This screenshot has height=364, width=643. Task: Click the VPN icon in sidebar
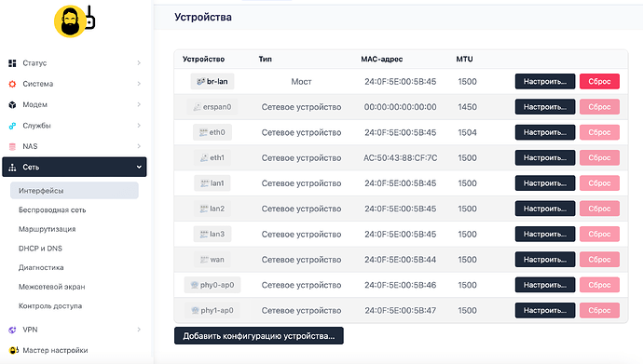pos(12,330)
